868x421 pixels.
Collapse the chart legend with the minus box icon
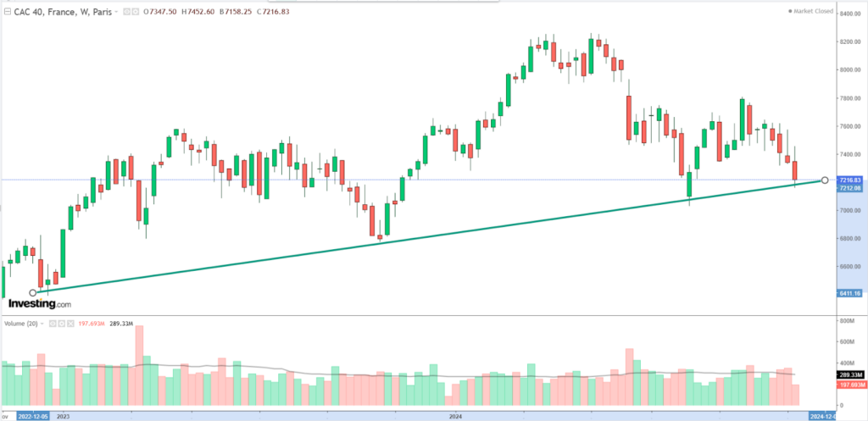pos(7,12)
